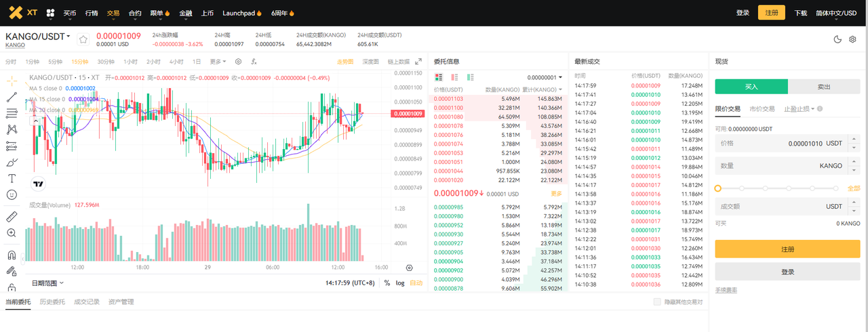Toggle the magnet mode tool

click(x=12, y=255)
